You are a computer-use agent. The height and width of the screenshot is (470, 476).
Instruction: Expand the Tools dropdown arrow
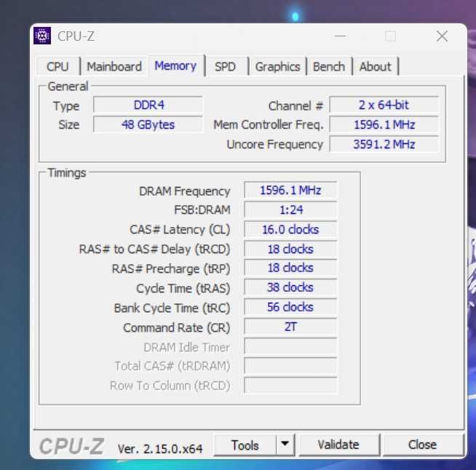(285, 445)
